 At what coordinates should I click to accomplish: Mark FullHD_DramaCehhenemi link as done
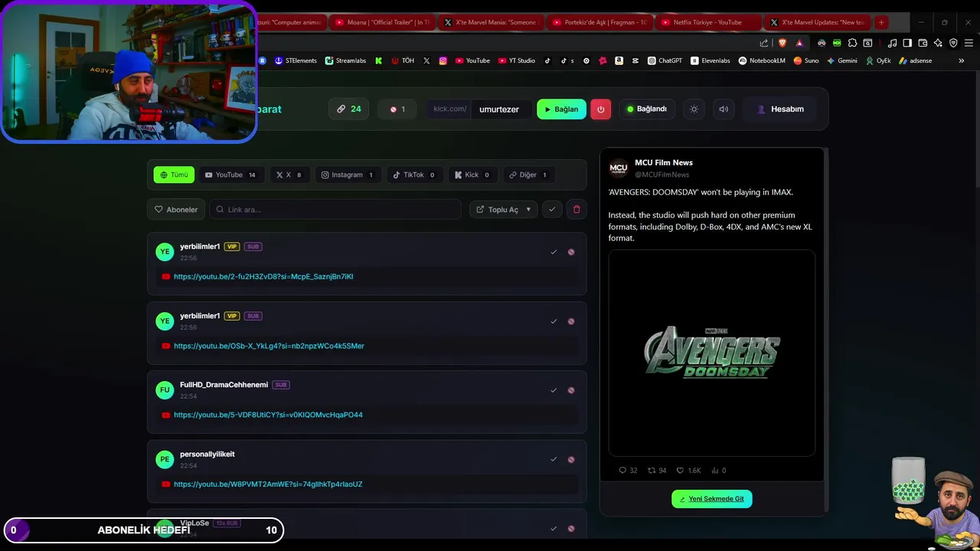(554, 390)
